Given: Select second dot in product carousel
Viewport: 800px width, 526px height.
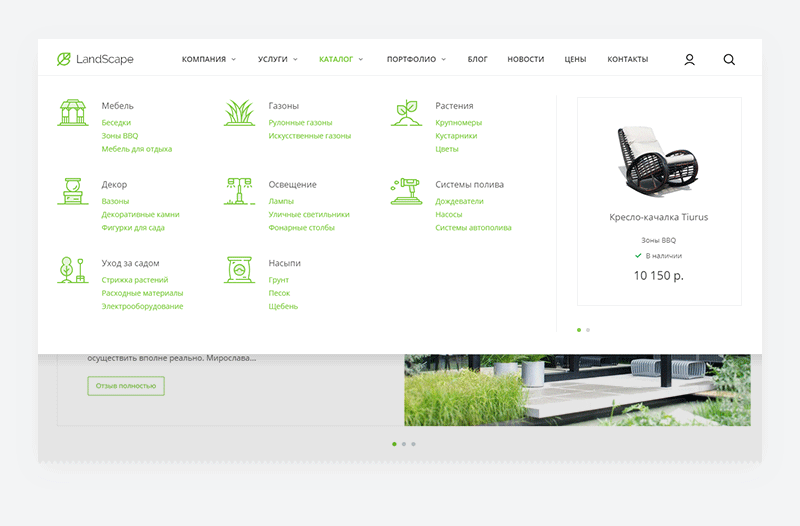Looking at the screenshot, I should tap(588, 329).
